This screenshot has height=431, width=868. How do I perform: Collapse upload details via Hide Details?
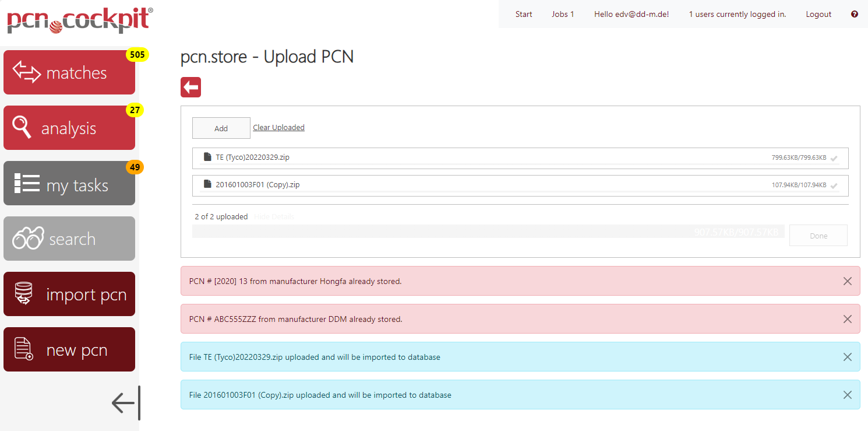[274, 216]
